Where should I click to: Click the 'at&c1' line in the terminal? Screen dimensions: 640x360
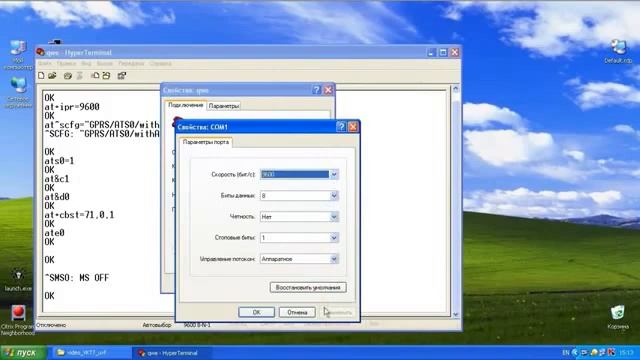point(57,179)
